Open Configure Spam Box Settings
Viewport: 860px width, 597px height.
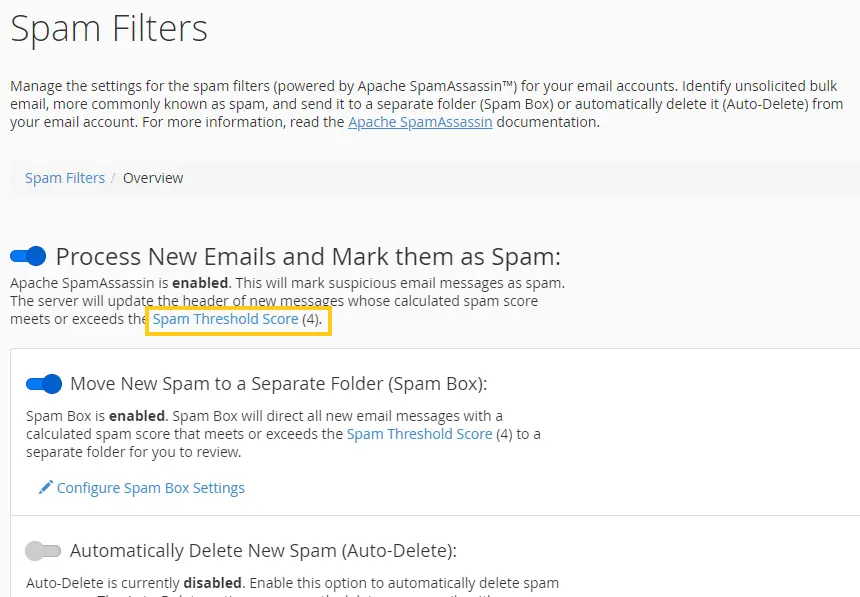[151, 488]
